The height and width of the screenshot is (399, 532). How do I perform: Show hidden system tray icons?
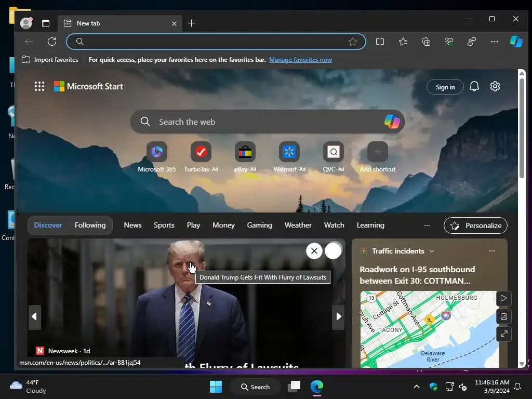pos(417,387)
